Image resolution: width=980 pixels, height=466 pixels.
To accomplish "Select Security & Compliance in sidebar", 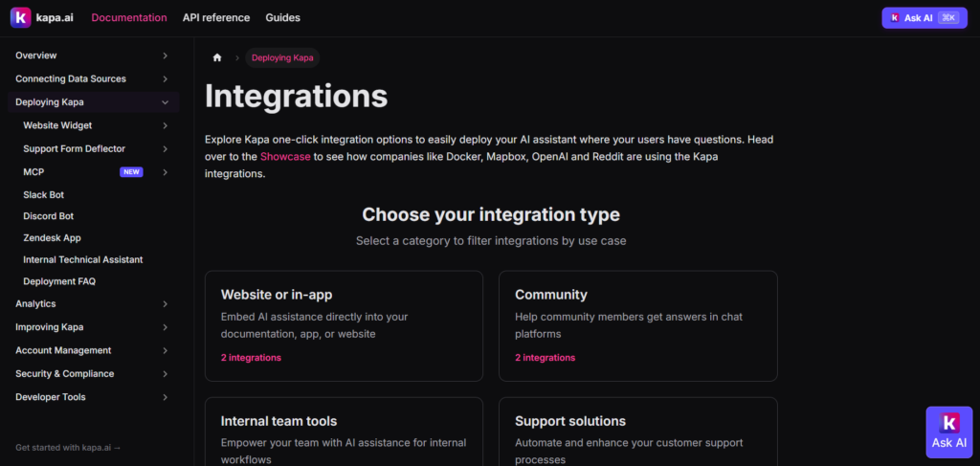I will pyautogui.click(x=65, y=373).
